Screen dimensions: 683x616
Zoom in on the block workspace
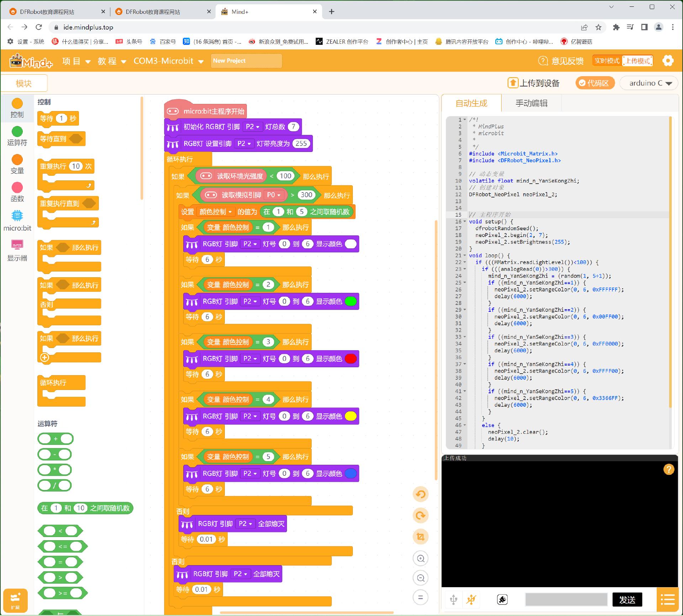[420, 558]
